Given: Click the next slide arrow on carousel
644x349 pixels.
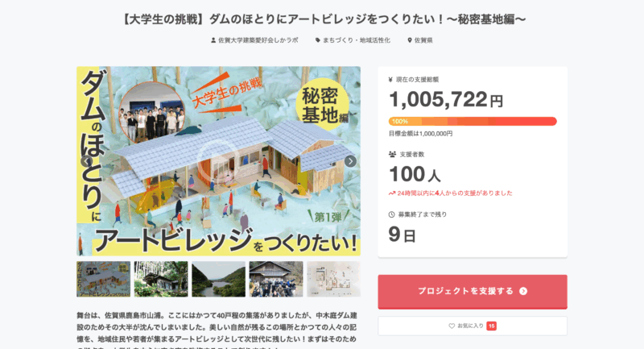Looking at the screenshot, I should 350,161.
